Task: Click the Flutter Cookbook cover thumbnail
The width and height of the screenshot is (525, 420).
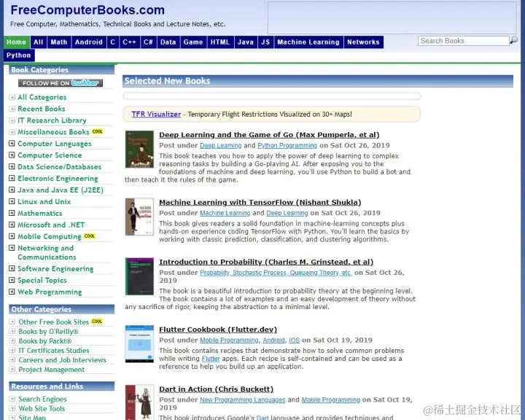Action: [139, 344]
